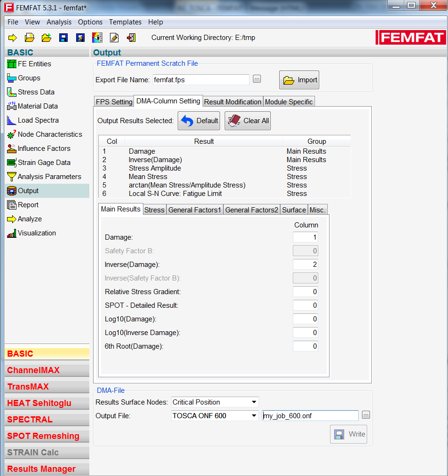Screen dimensions: 448x476
Task: Select the Stress Amplitude row in results table
Action: (224, 168)
